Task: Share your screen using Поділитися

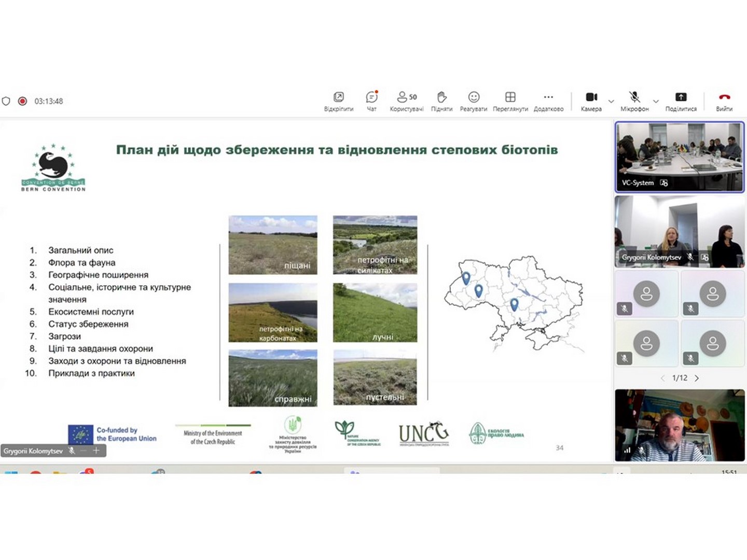Action: point(681,101)
